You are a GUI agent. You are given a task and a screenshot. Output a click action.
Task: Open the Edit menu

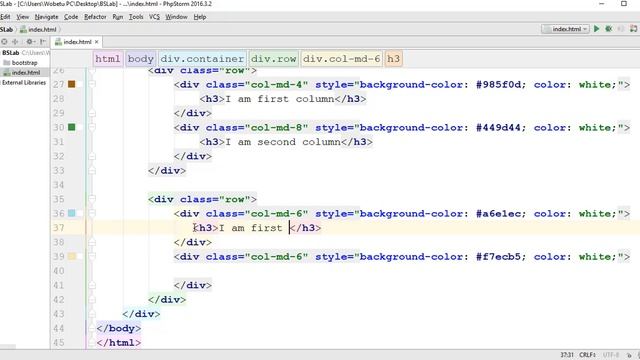pyautogui.click(x=5, y=17)
